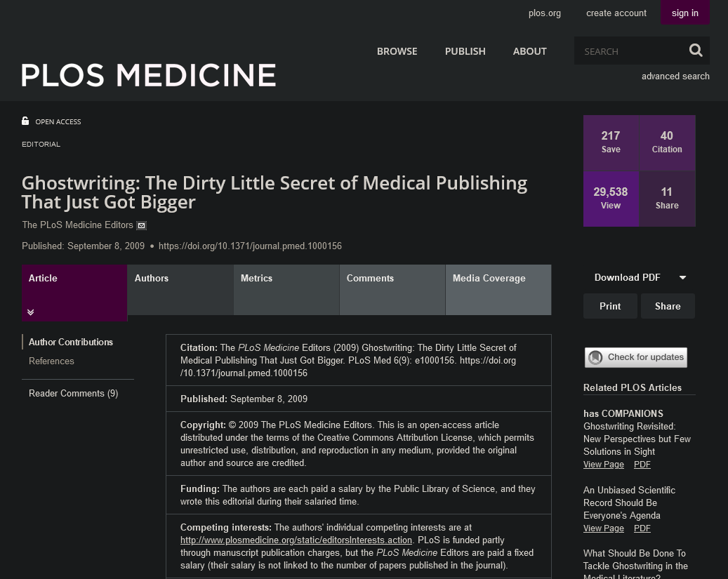Screen dimensions: 728x579
Task: Click The PLoS Medicine Editors author name
Action: point(77,225)
